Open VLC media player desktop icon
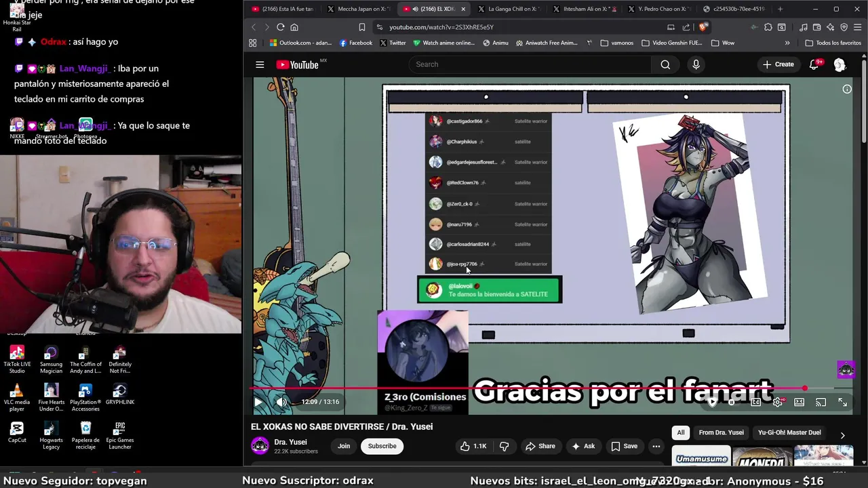868x488 pixels. coord(17,397)
